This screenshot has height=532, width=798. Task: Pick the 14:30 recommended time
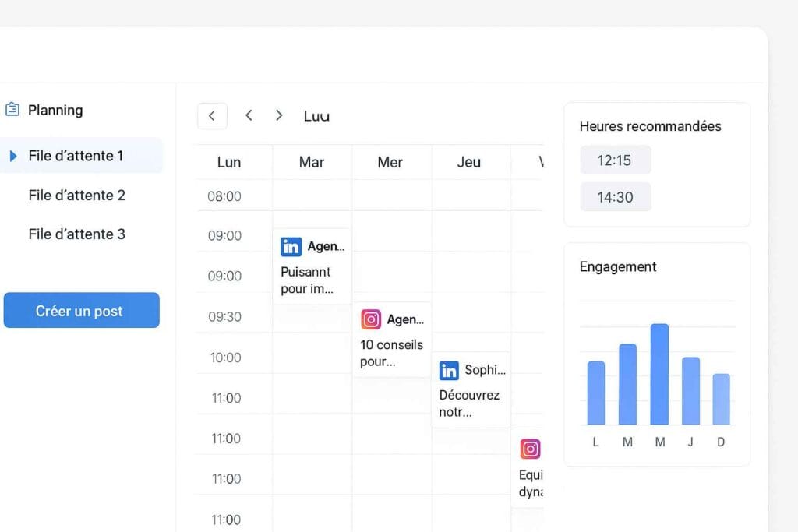615,197
